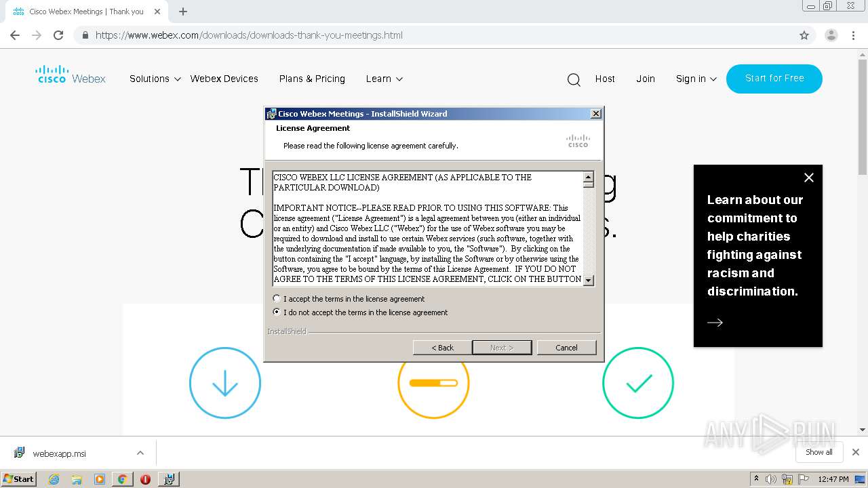
Task: Expand the Sign in dropdown
Action: coord(696,79)
